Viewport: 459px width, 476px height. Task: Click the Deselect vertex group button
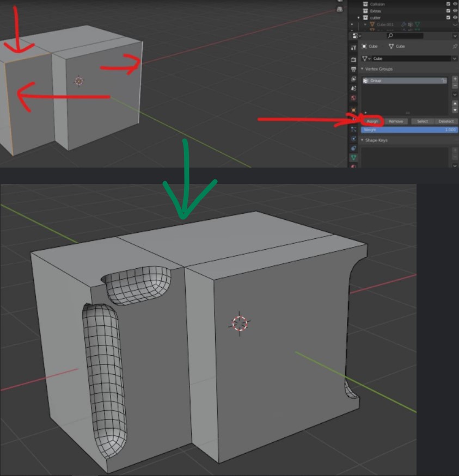[446, 121]
